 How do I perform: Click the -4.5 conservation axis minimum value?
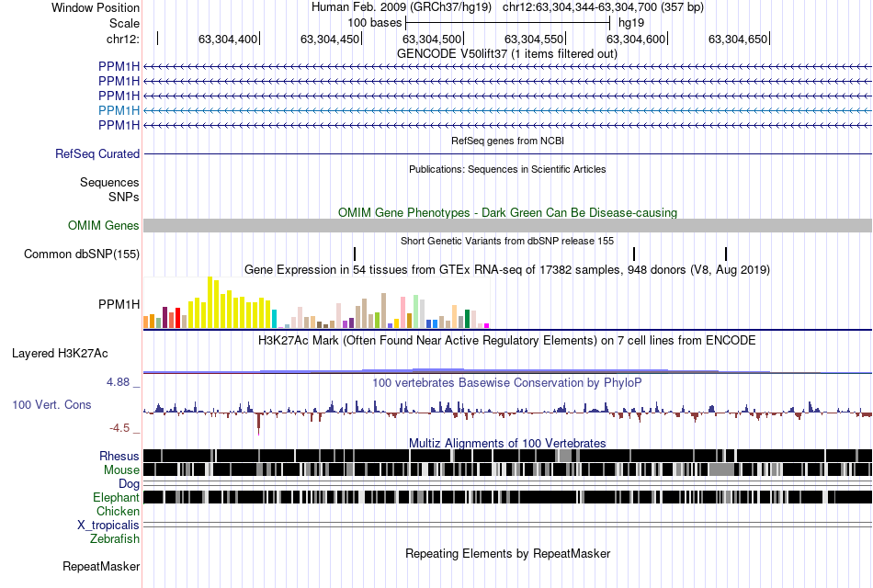click(119, 428)
